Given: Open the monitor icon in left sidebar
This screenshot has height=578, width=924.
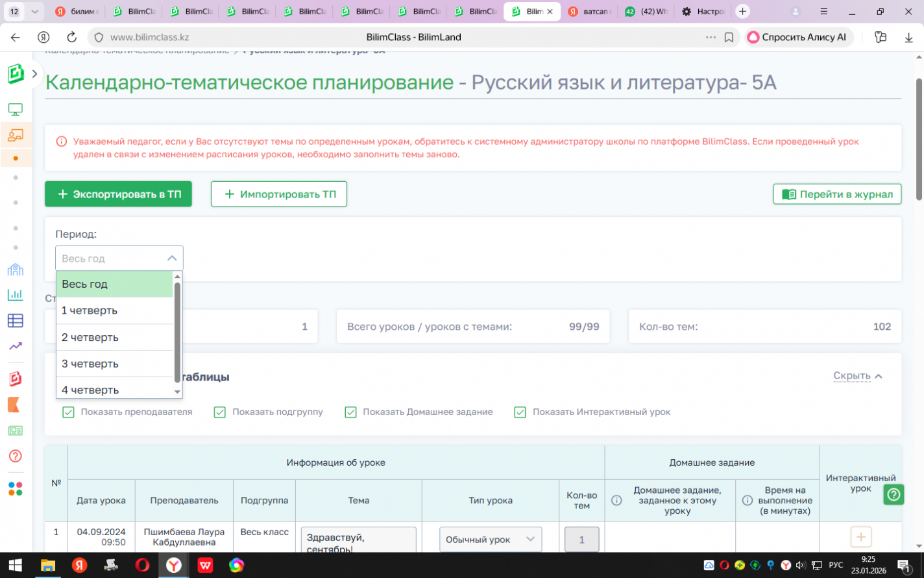Looking at the screenshot, I should coord(15,109).
